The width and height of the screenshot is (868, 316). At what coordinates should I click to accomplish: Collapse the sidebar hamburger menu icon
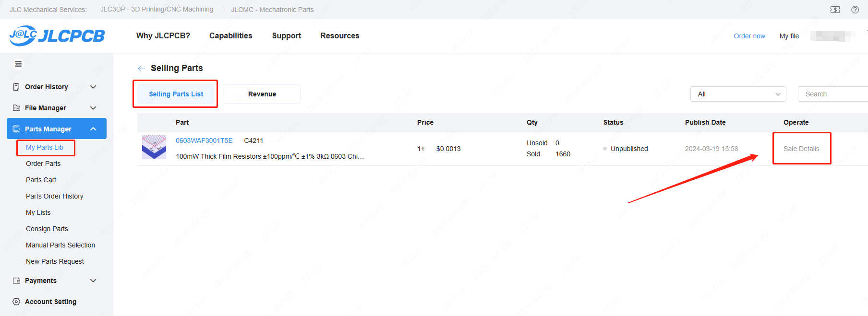(x=18, y=64)
